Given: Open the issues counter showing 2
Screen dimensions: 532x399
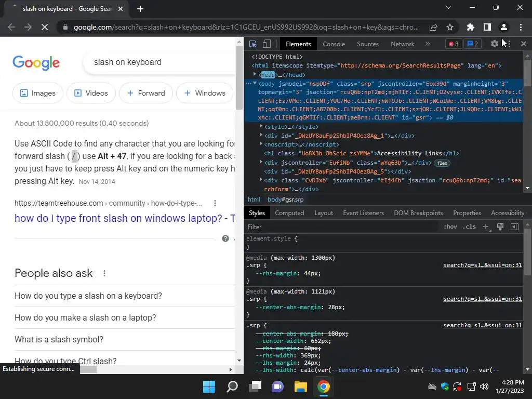Looking at the screenshot, I should coord(473,44).
